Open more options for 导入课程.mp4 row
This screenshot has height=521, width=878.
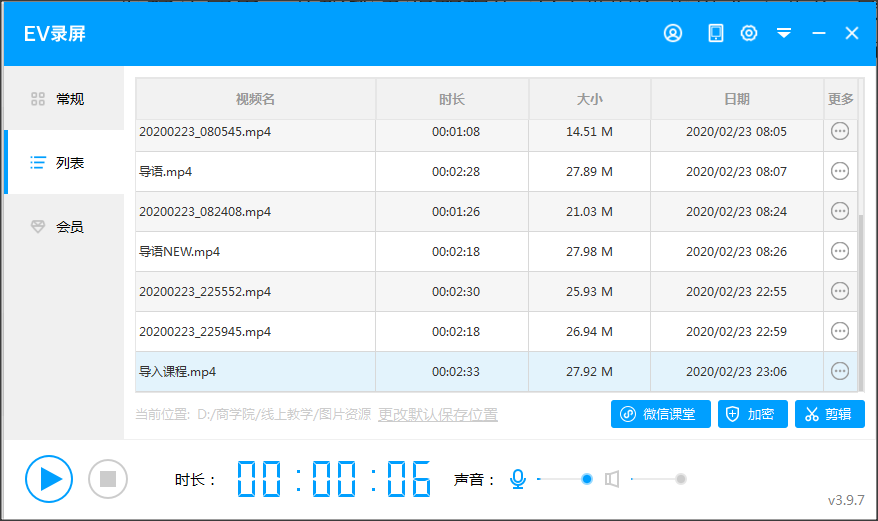(839, 371)
